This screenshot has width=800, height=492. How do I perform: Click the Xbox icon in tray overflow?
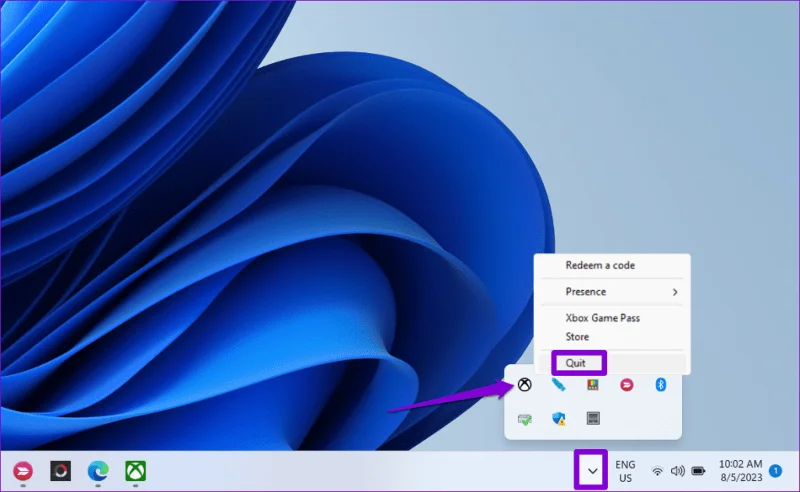524,384
